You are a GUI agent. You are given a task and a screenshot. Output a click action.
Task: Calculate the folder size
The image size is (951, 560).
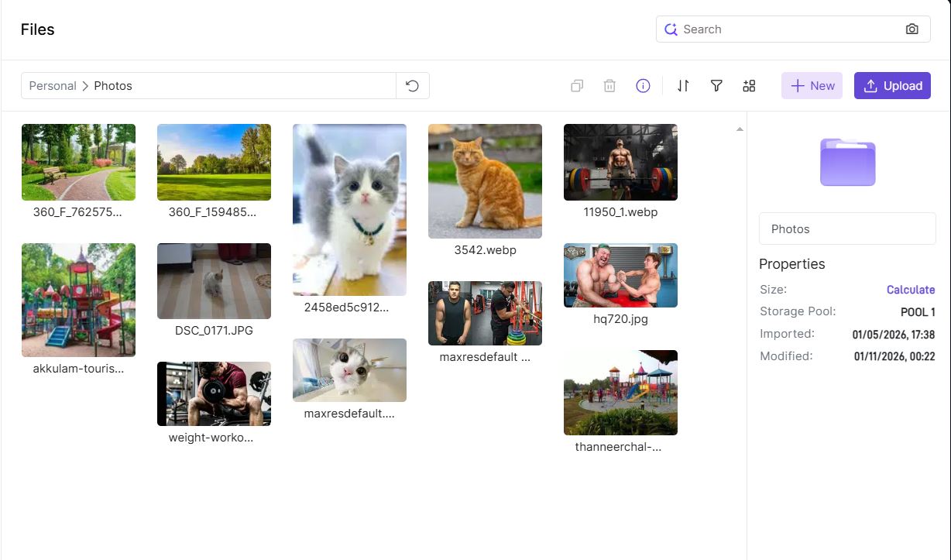(910, 290)
